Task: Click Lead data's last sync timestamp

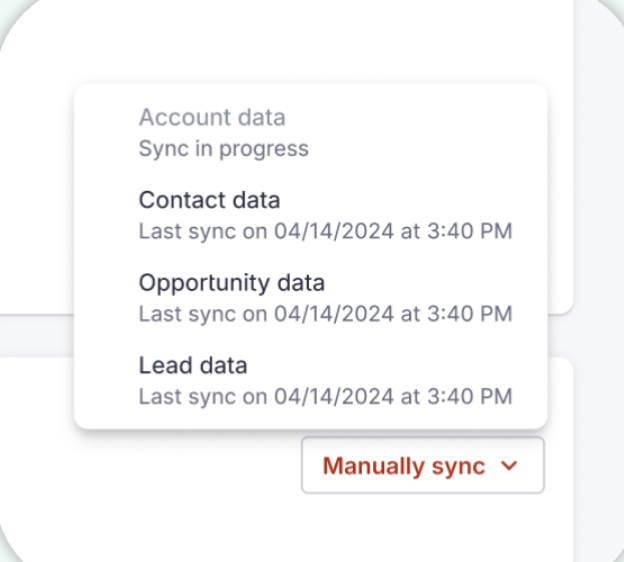Action: (x=326, y=397)
